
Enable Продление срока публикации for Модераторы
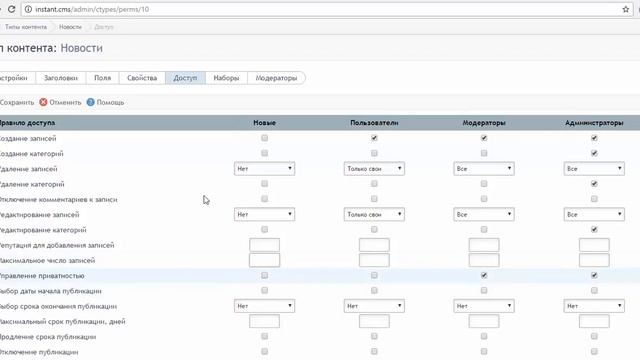[484, 336]
